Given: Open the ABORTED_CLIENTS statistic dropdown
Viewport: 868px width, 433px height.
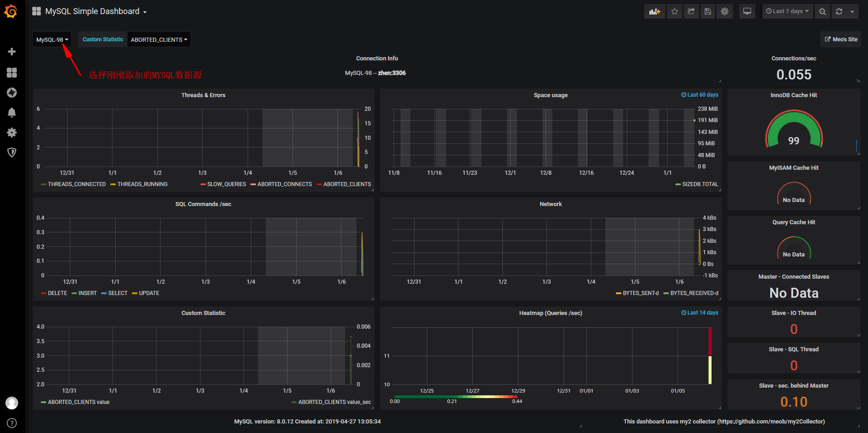Looking at the screenshot, I should point(159,39).
